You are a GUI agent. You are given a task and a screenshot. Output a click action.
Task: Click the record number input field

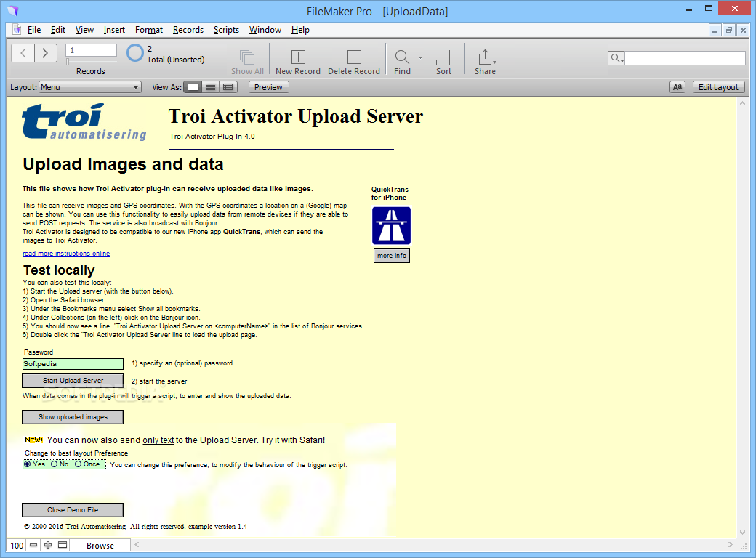click(x=91, y=50)
